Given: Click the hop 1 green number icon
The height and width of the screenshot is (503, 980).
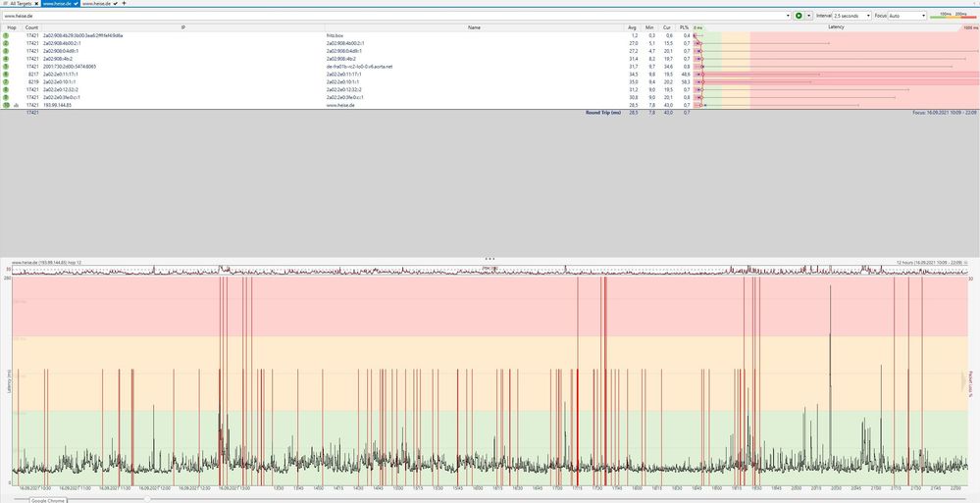Looking at the screenshot, I should (6, 35).
